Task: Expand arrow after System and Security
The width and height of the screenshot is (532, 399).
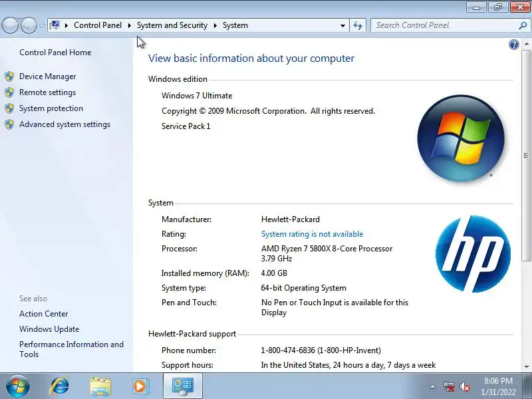Action: point(215,25)
